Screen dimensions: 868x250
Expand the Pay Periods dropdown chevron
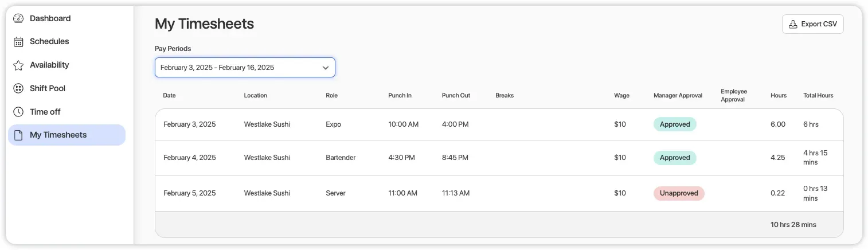325,68
